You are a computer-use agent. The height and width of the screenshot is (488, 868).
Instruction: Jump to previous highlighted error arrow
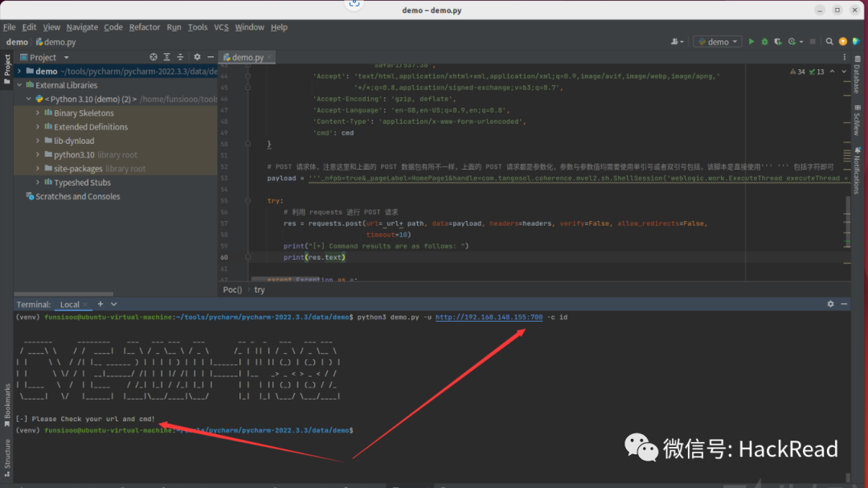click(832, 72)
